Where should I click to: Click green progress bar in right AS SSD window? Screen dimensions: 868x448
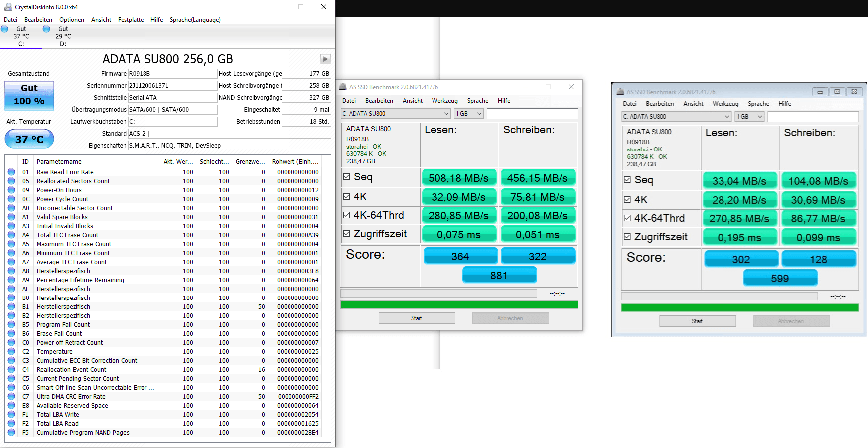point(739,307)
